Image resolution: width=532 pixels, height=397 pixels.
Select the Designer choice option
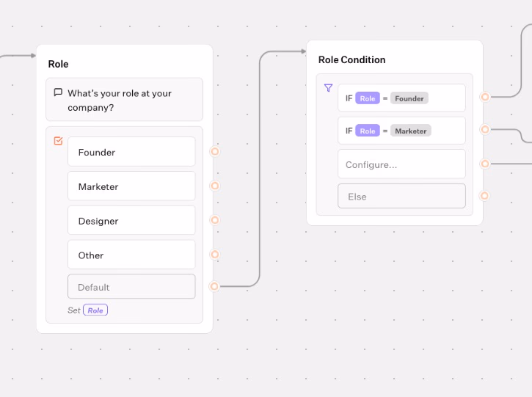(x=131, y=221)
